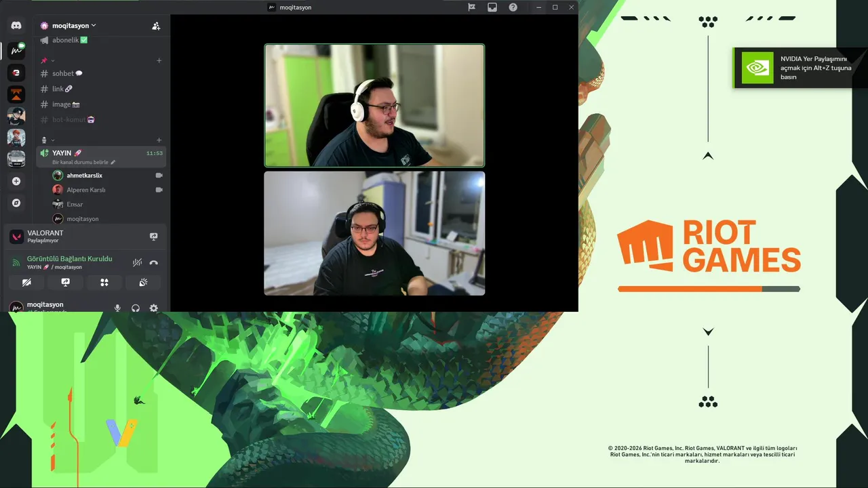Click the Bir kanal durumu belirle text
Image resolution: width=868 pixels, height=488 pixels.
tap(80, 163)
